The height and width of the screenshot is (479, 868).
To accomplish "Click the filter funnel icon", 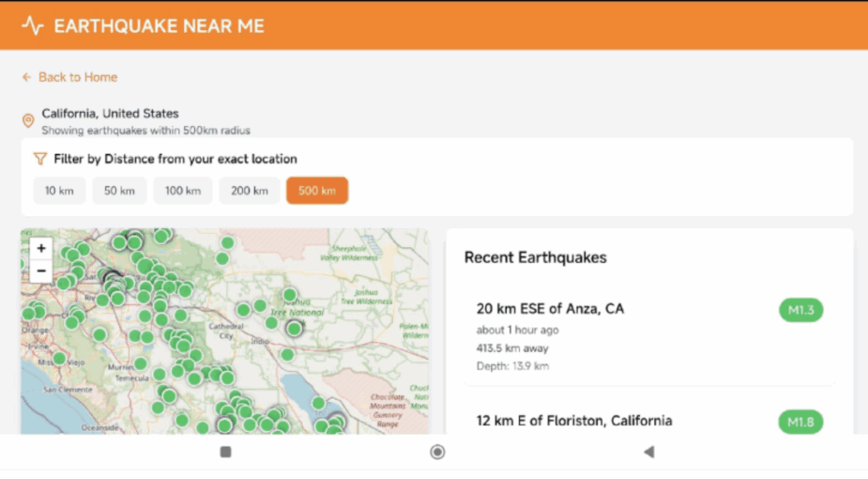I will [x=40, y=159].
